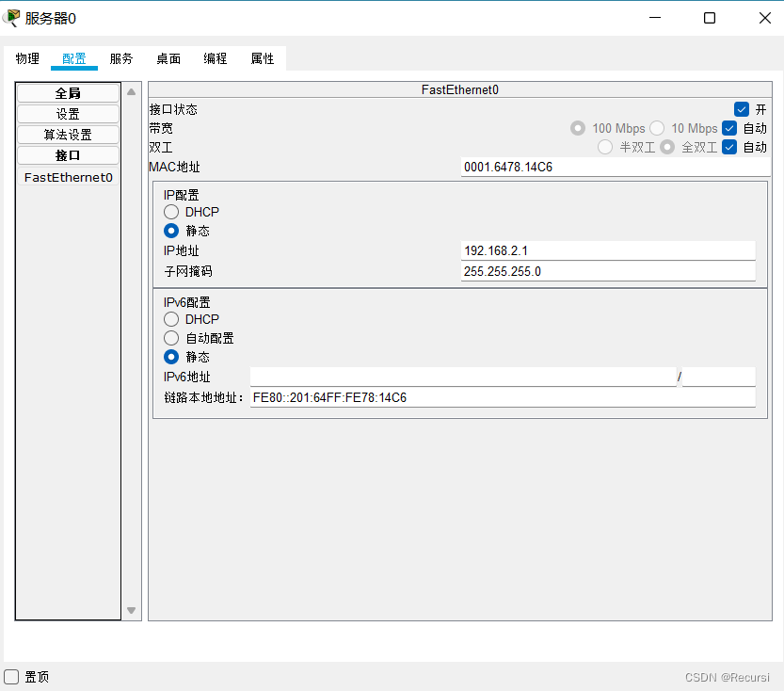Open the 编程 tab
Image resolution: width=784 pixels, height=691 pixels.
coord(215,58)
